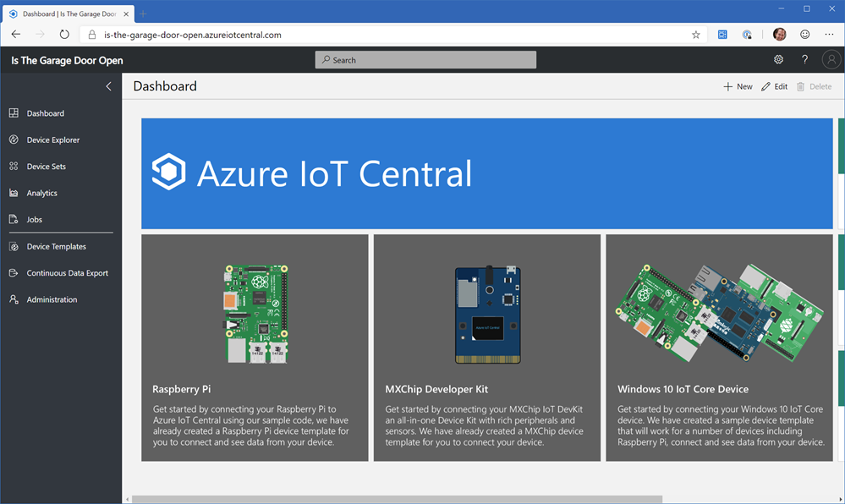Open browser settings and more menu

click(x=829, y=35)
